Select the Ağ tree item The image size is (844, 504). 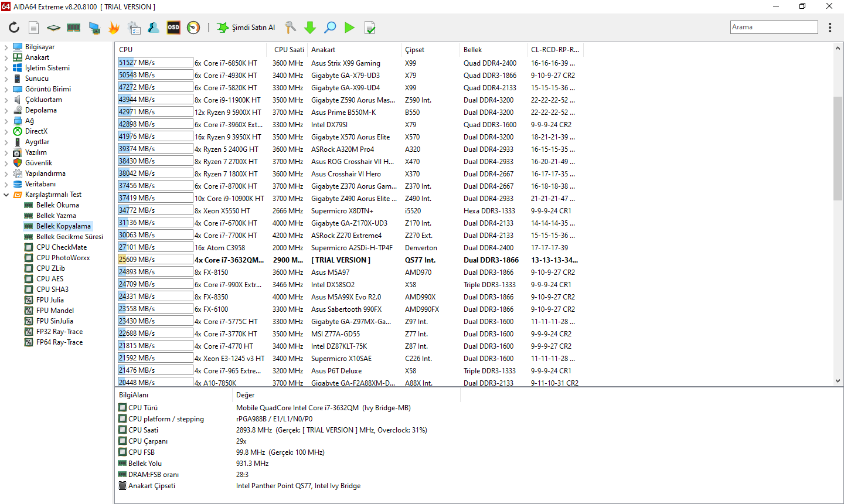point(29,121)
